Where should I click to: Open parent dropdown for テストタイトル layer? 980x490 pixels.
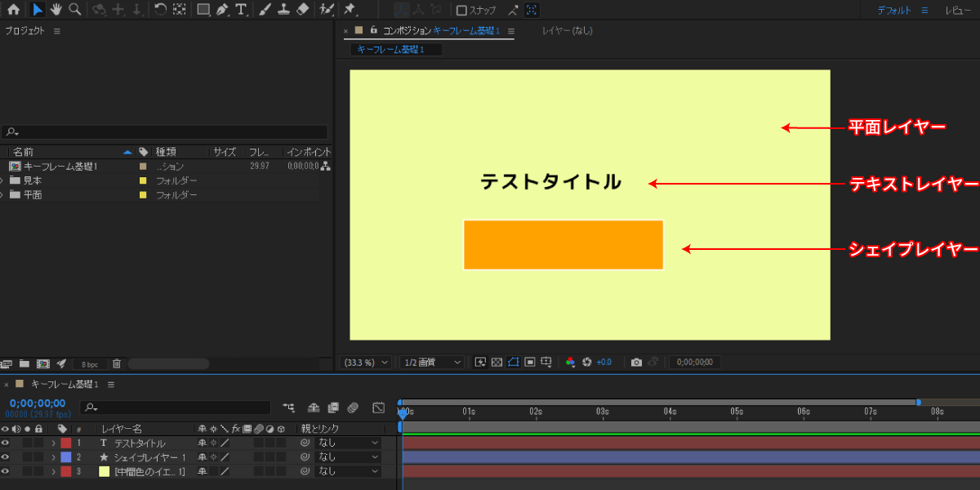(x=349, y=443)
